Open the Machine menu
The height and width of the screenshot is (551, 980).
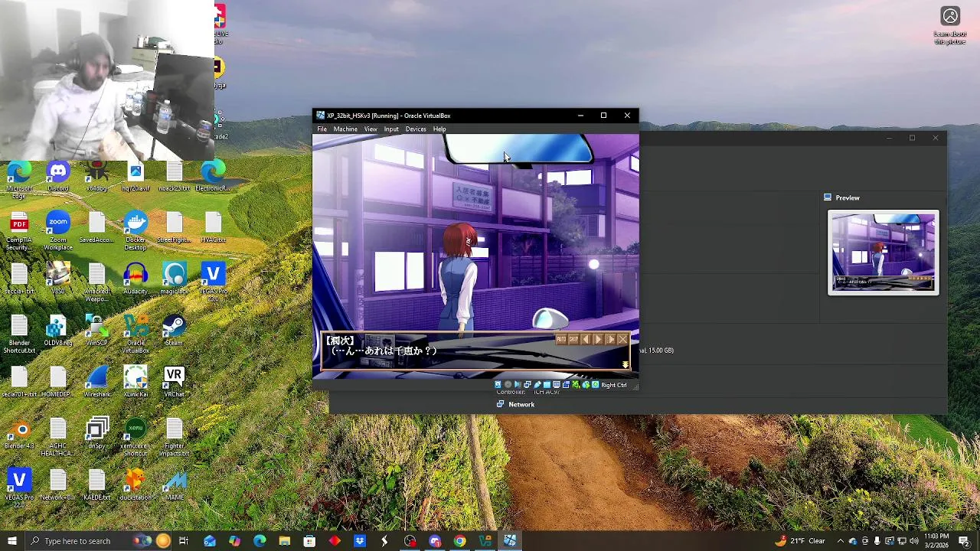pyautogui.click(x=345, y=129)
